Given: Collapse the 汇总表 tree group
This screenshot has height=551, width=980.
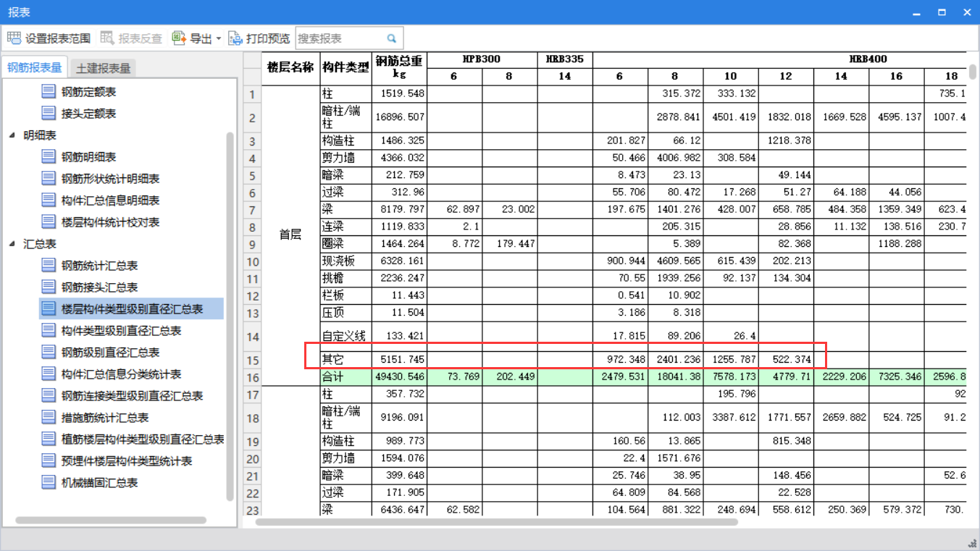Looking at the screenshot, I should 12,244.
